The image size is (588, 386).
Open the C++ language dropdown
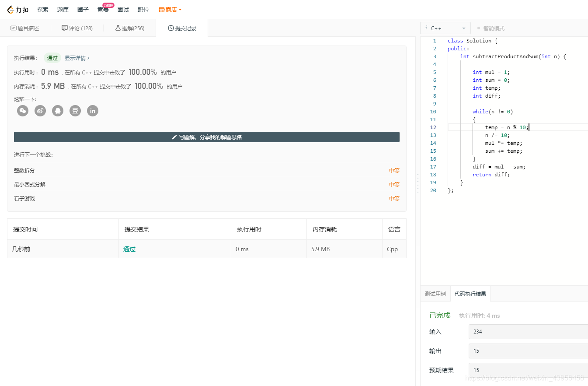(445, 28)
